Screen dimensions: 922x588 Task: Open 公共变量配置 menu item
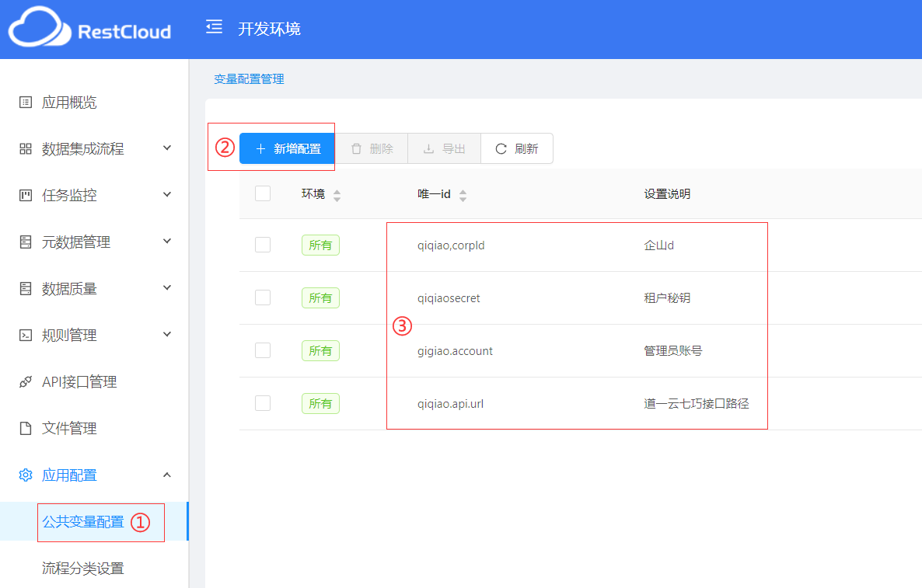click(83, 522)
